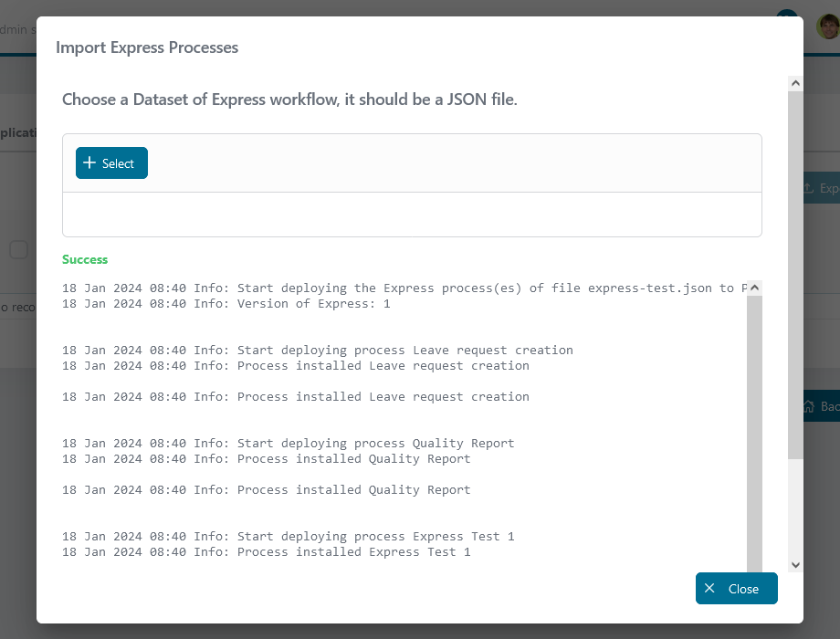Click 'Start deploying process Express Test 1' line
The width and height of the screenshot is (840, 639).
(x=289, y=537)
